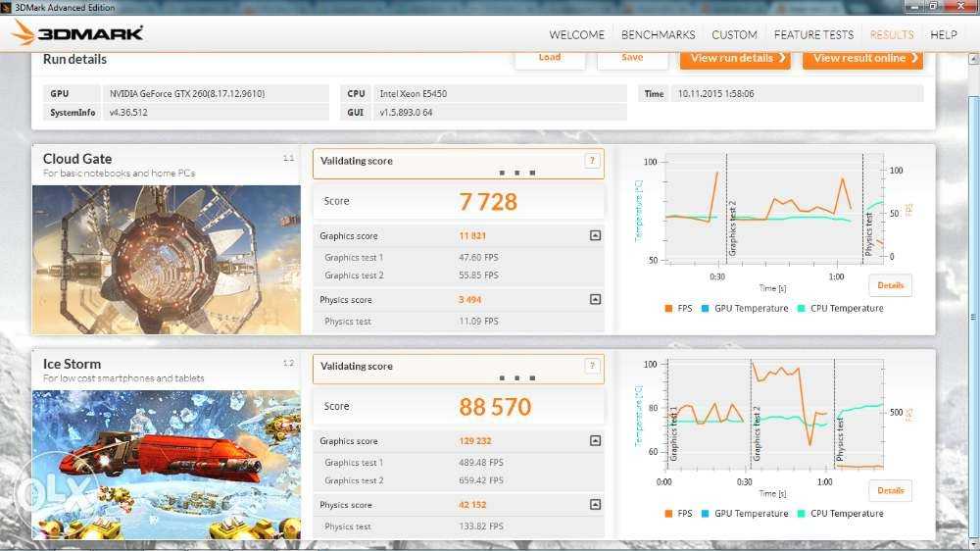Click Cloud Gate GPU Temperature legend swatch

coord(705,308)
